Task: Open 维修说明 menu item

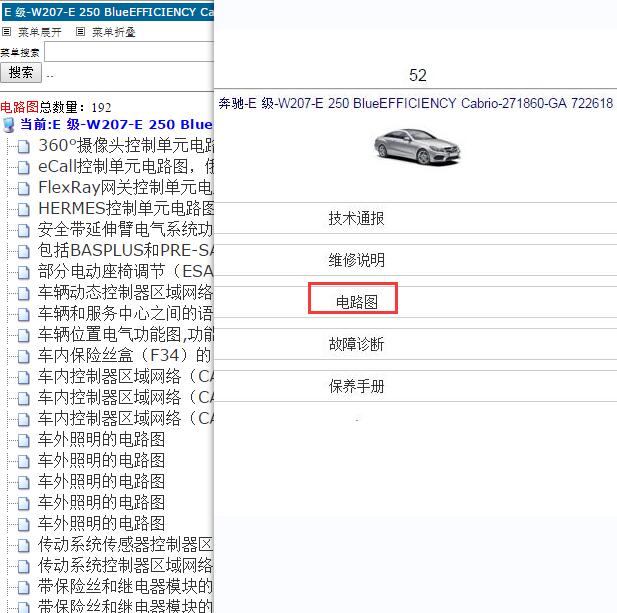Action: [x=356, y=260]
